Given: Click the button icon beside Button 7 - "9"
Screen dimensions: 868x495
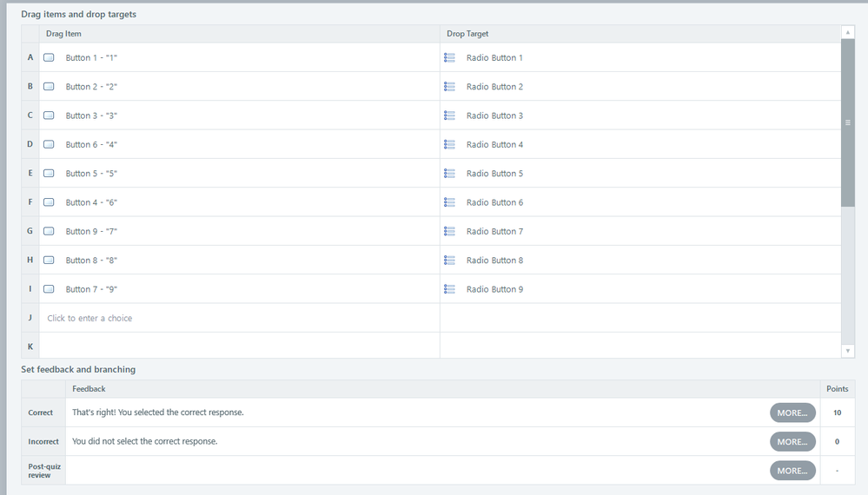Looking at the screenshot, I should point(49,289).
